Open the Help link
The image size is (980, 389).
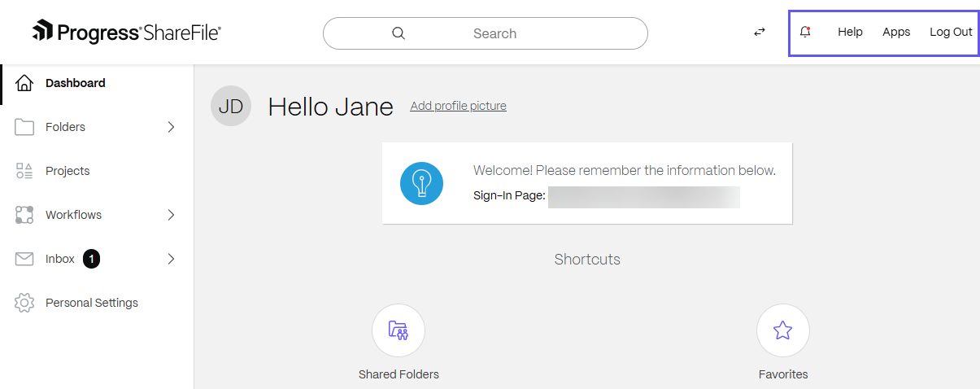850,33
